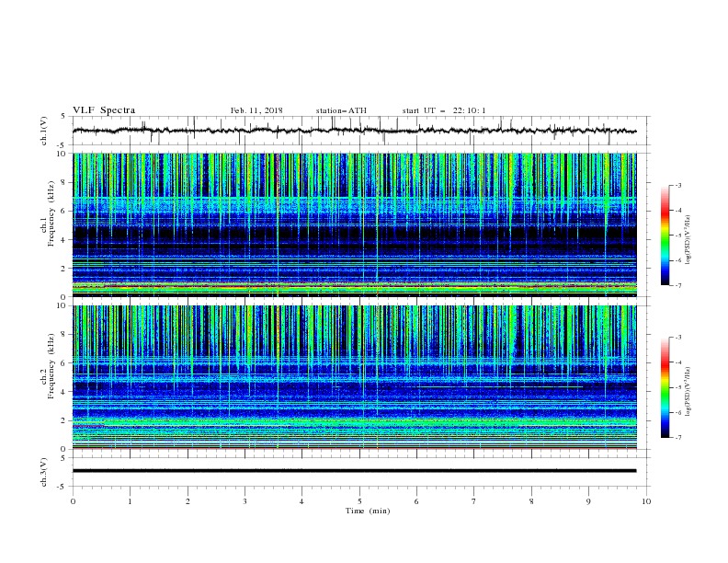The image size is (728, 563).
Task: Click the upper color bar's log(PSD) label
Action: click(688, 240)
